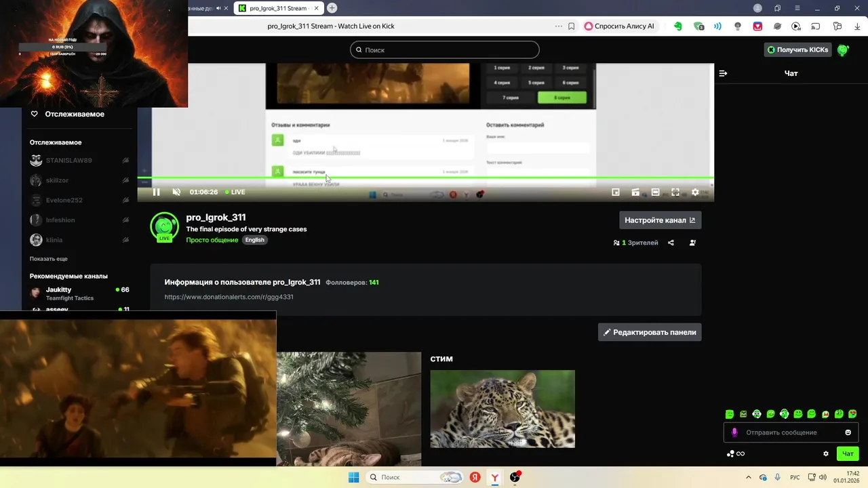Open browser downloads arrow
This screenshot has height=488, width=868.
[857, 26]
